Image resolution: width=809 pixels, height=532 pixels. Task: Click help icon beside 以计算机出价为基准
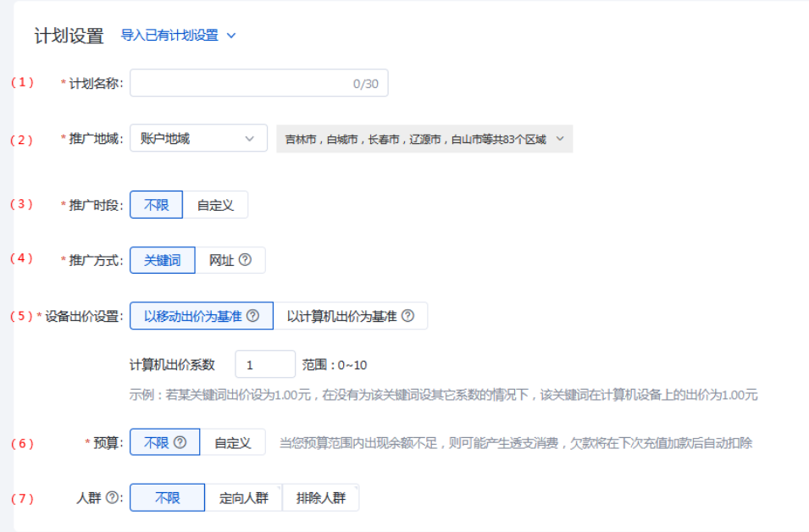pyautogui.click(x=407, y=316)
